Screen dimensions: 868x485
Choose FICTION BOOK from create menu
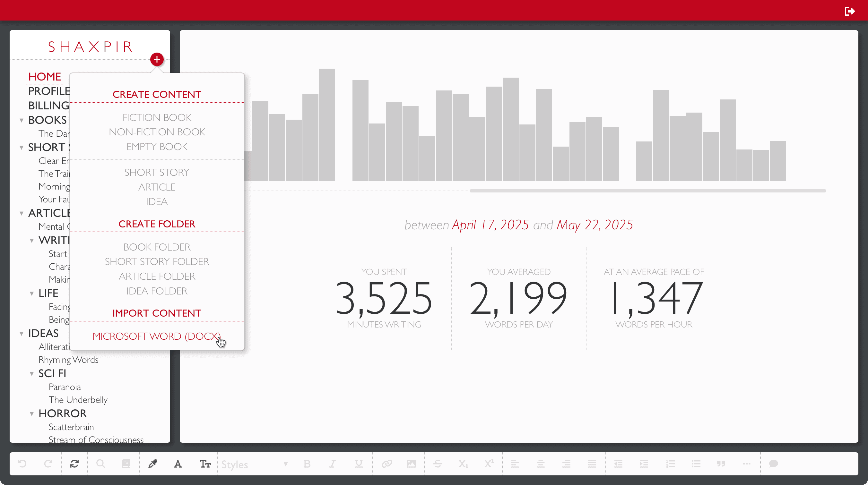point(157,117)
